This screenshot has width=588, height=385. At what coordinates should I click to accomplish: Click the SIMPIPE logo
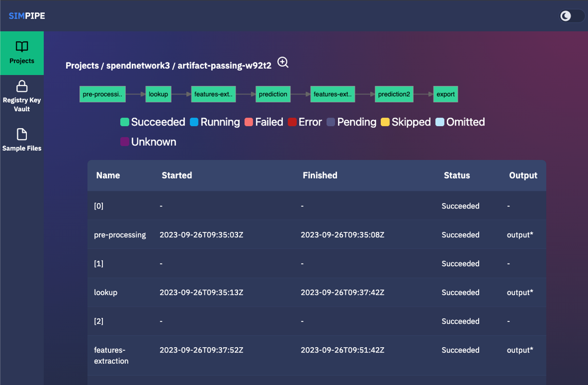point(27,16)
